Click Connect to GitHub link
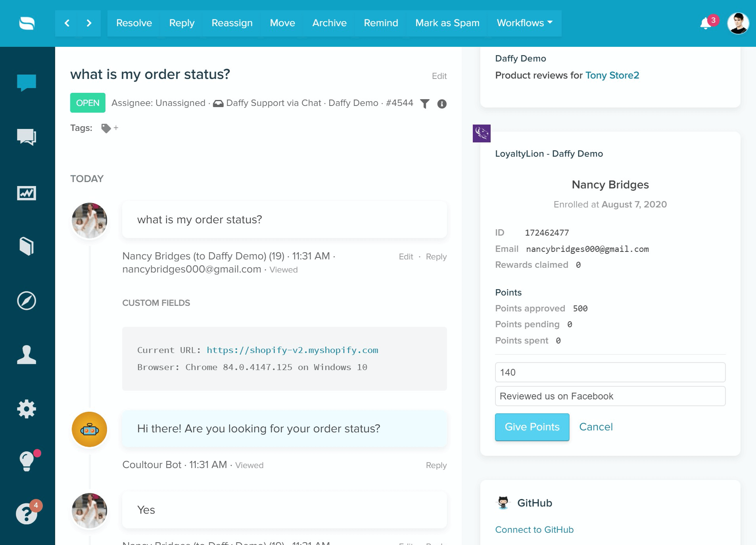This screenshot has width=756, height=545. coord(534,530)
